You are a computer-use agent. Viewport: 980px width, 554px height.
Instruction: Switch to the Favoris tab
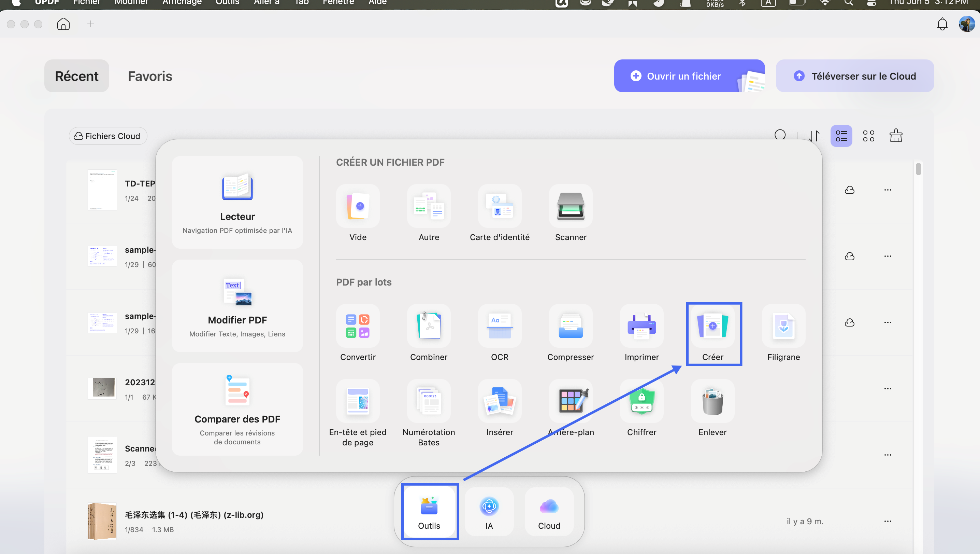click(x=150, y=76)
